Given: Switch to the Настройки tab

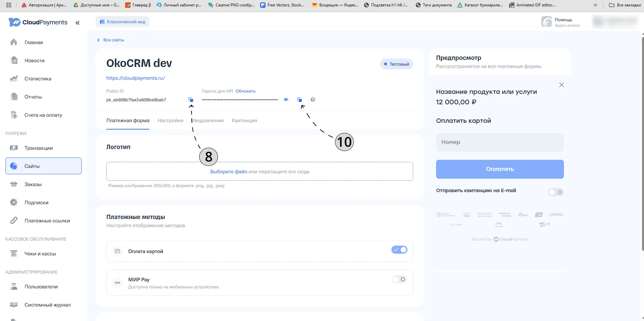Looking at the screenshot, I should click(x=171, y=120).
